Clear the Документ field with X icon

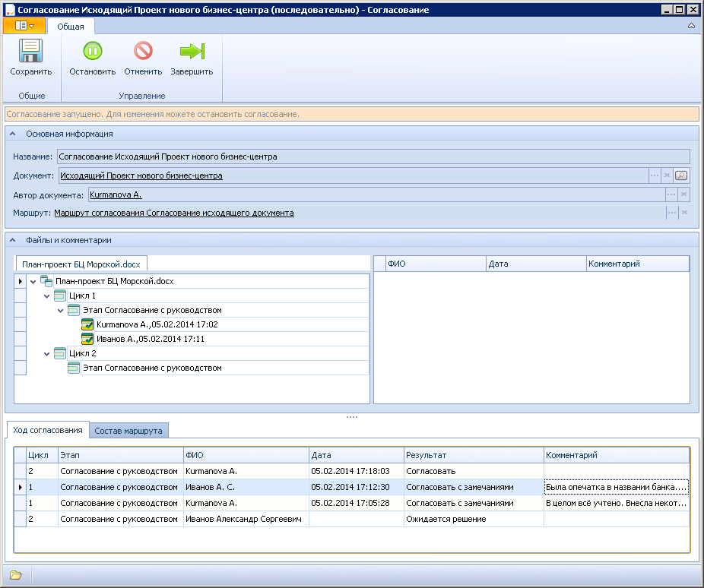(668, 175)
